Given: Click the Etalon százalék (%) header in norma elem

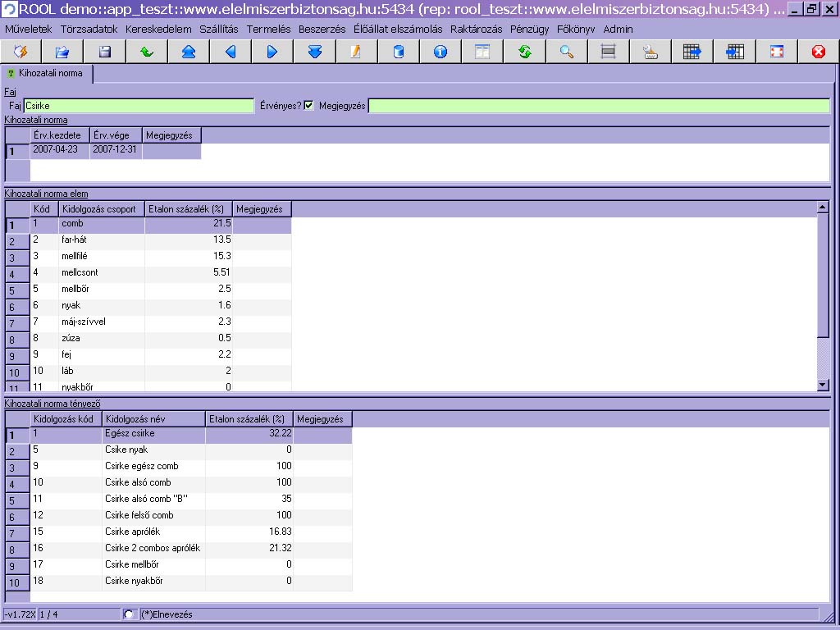Looking at the screenshot, I should coord(188,209).
